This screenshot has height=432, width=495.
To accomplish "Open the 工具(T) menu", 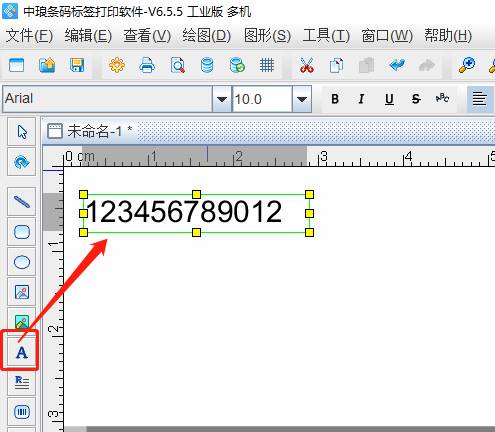I will pos(326,36).
